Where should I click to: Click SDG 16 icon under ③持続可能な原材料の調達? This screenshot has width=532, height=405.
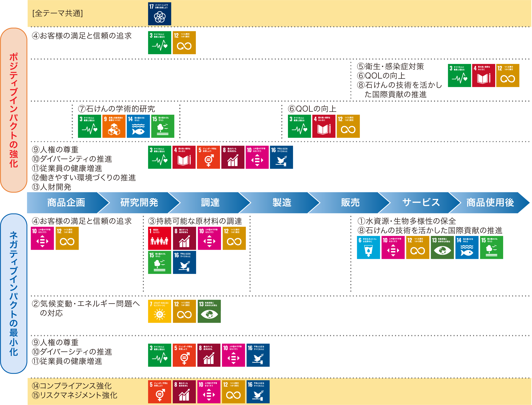point(185,262)
